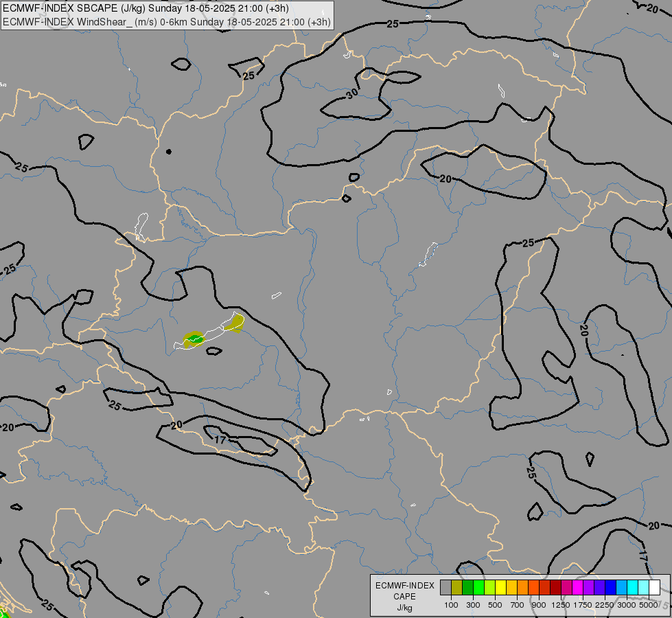Click the small solid black dot on map
This screenshot has height=618, width=672.
point(169,152)
